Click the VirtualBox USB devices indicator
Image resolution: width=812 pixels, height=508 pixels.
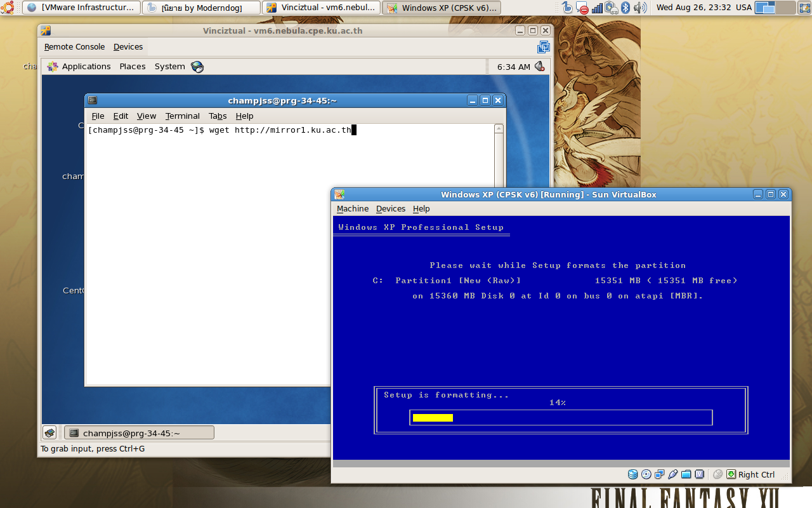tap(673, 474)
